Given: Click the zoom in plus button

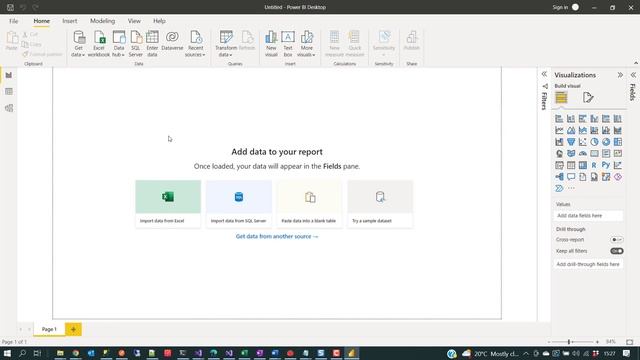Looking at the screenshot, I should pos(597,342).
